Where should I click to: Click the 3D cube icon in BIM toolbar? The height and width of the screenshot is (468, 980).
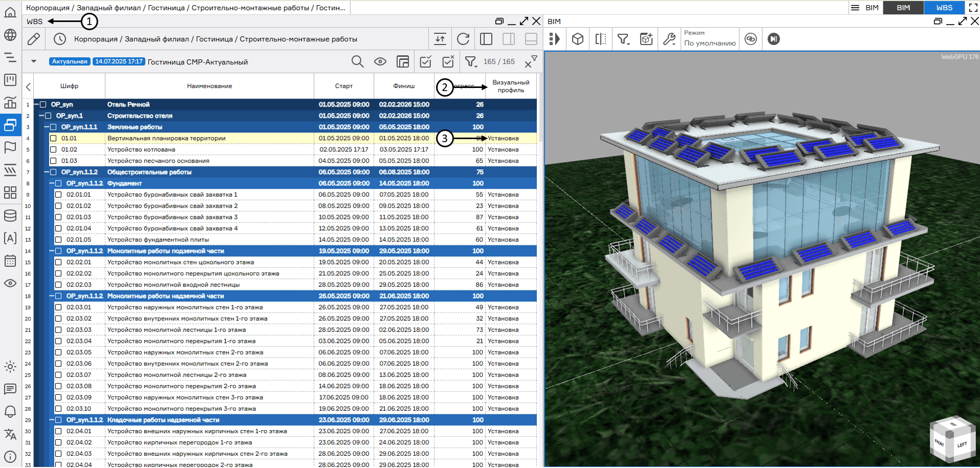pyautogui.click(x=578, y=39)
